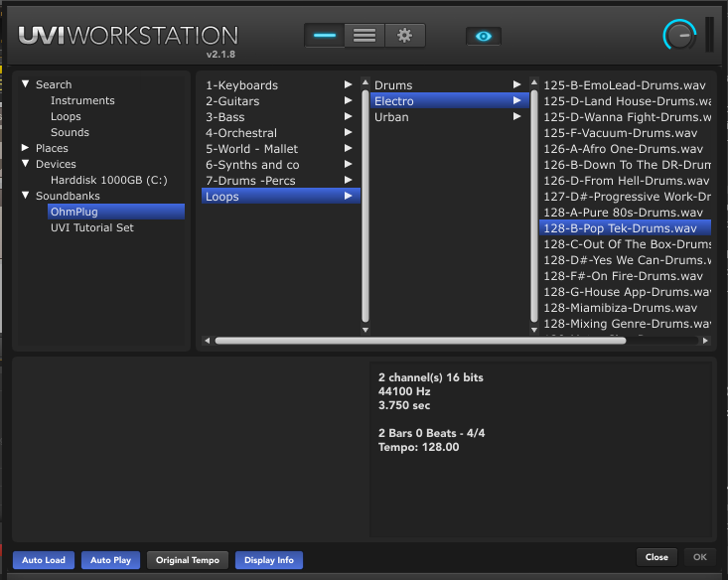Select 128-C-Out Of The Box-Drums file
The image size is (728, 580).
click(x=625, y=243)
